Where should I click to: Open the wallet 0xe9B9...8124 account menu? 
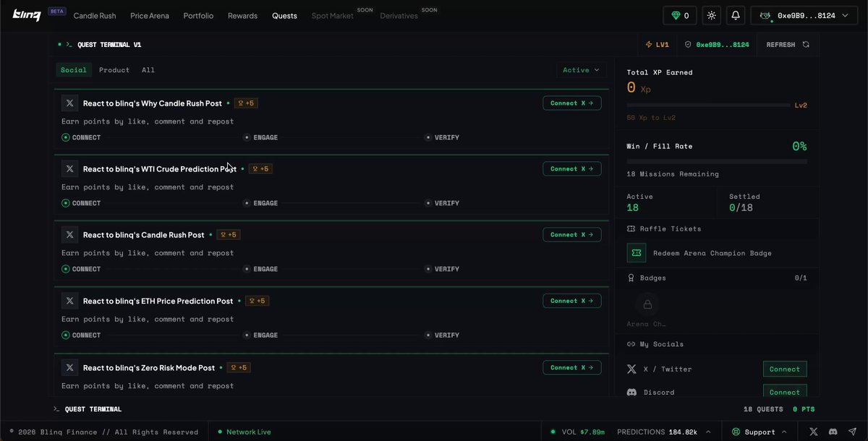point(806,15)
